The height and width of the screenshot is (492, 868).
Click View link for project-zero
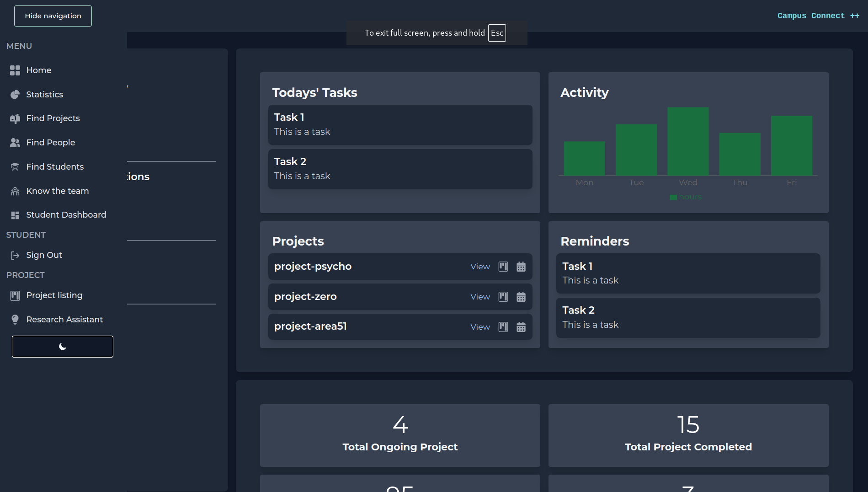point(480,297)
